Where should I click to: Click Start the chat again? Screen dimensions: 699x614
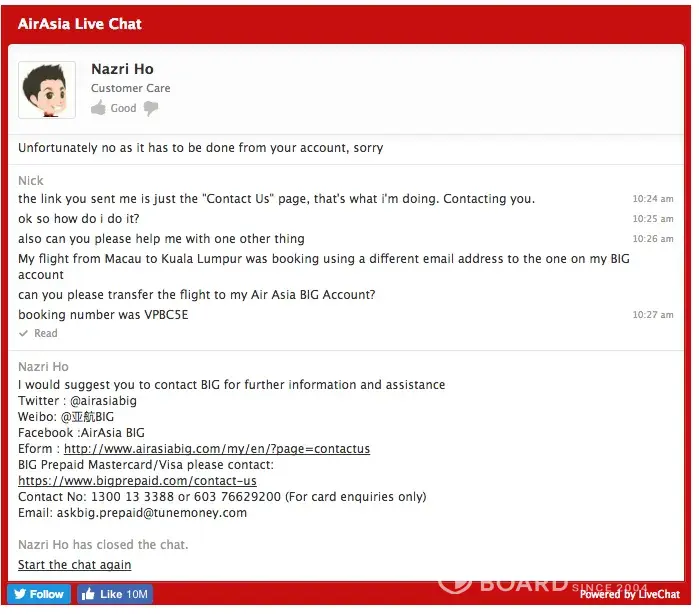[x=74, y=565]
